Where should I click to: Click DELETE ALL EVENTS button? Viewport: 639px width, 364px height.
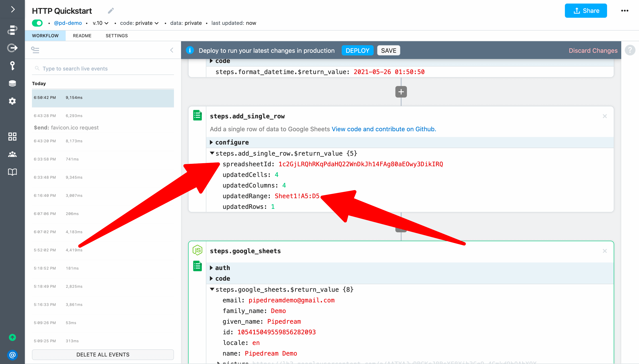pos(103,354)
